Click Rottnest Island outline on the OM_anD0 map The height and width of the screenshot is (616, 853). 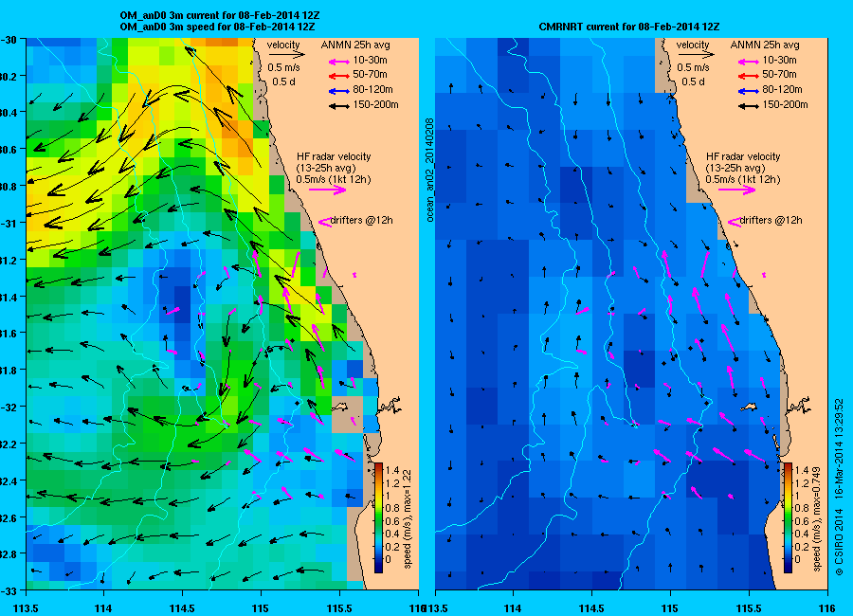click(x=340, y=407)
